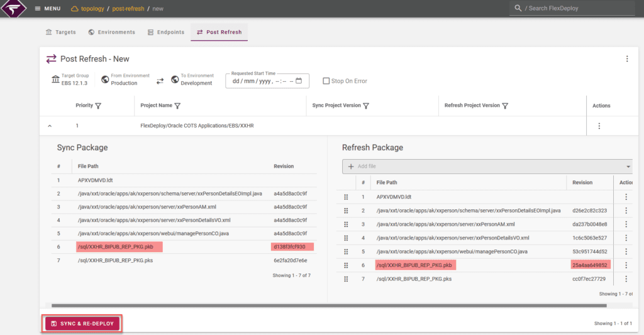Screen dimensions: 644x335
Task: Grab drag handle of refresh row 6
Action: point(346,265)
